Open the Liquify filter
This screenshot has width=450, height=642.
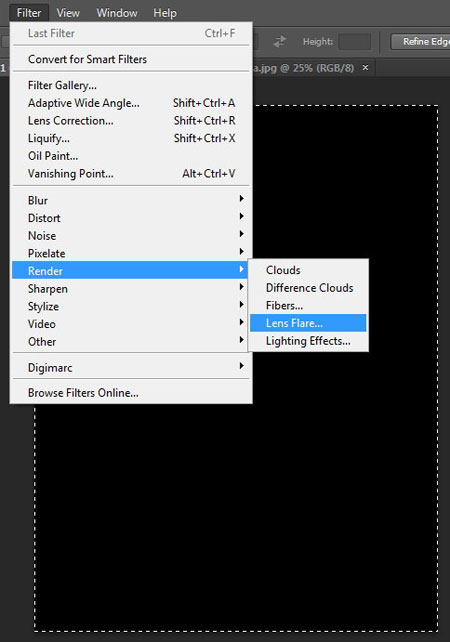(x=131, y=138)
